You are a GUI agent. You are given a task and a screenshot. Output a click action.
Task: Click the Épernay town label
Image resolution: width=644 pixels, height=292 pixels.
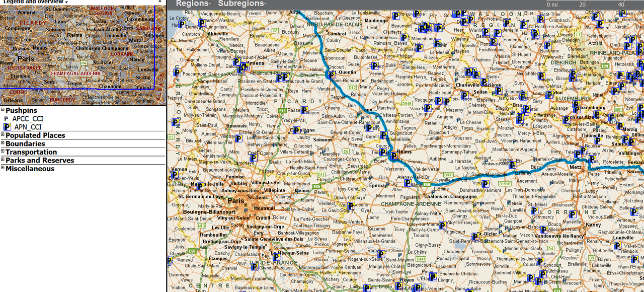pyautogui.click(x=379, y=185)
